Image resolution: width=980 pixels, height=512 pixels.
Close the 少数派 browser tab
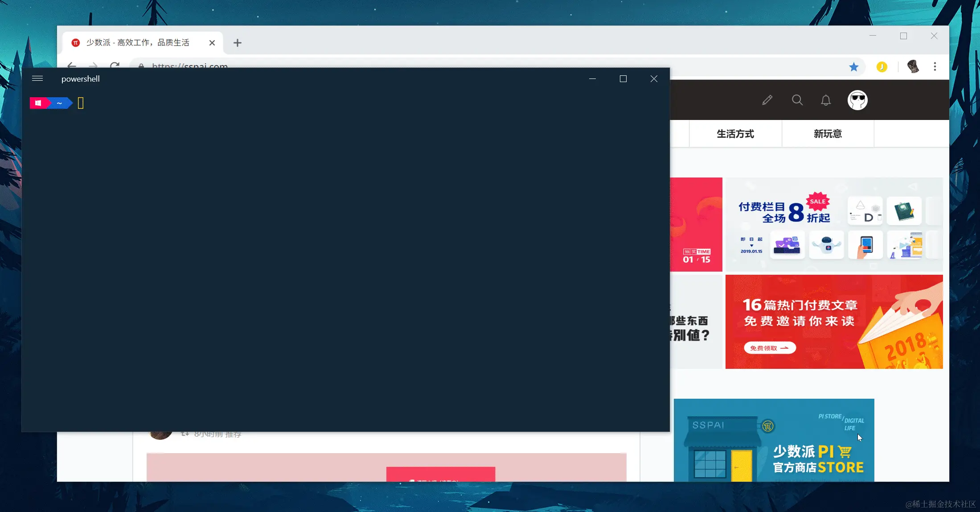click(212, 43)
